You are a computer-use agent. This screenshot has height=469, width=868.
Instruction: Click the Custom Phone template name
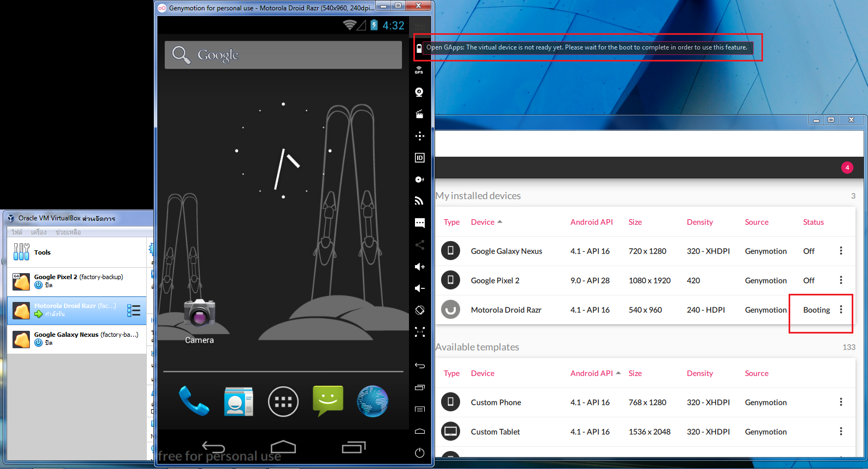496,402
